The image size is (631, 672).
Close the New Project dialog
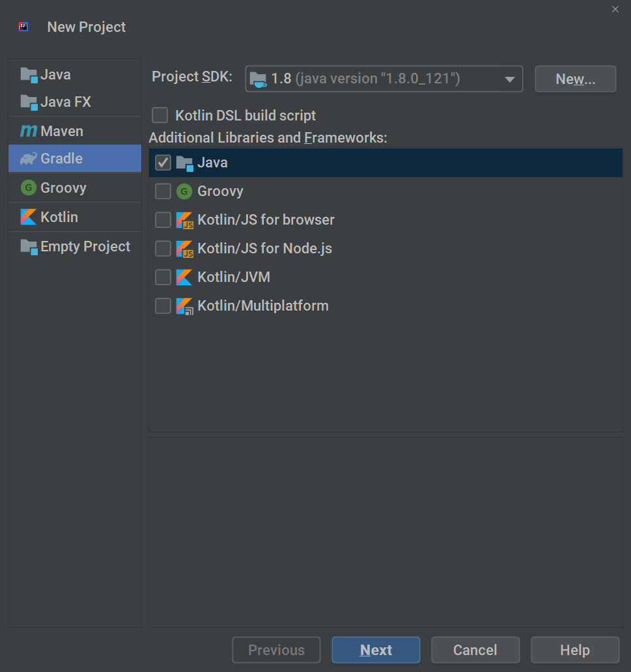(x=615, y=9)
